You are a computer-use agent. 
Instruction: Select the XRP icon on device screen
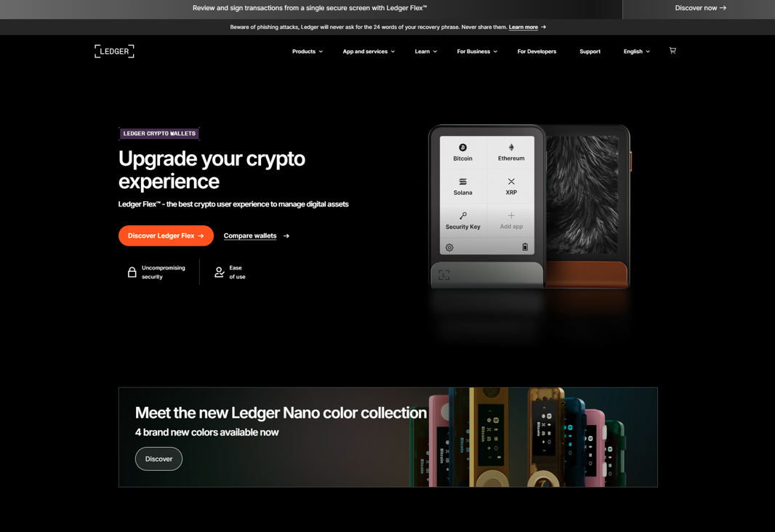(511, 181)
